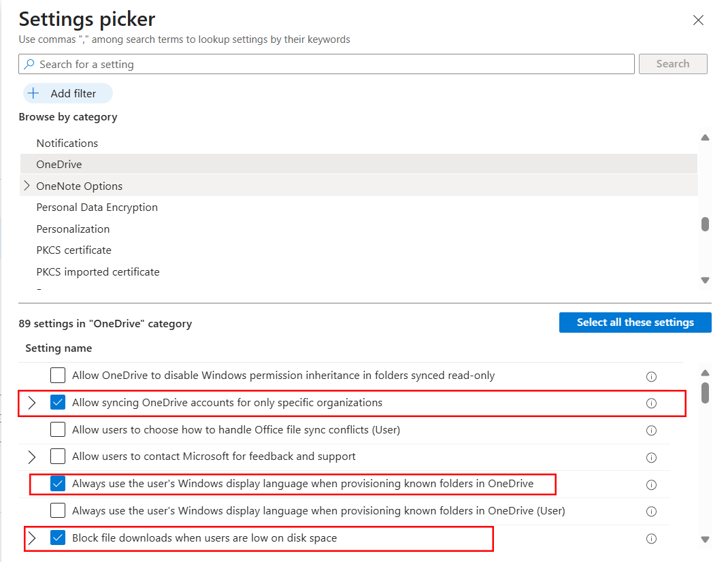Click the Setting name column header

click(x=59, y=348)
